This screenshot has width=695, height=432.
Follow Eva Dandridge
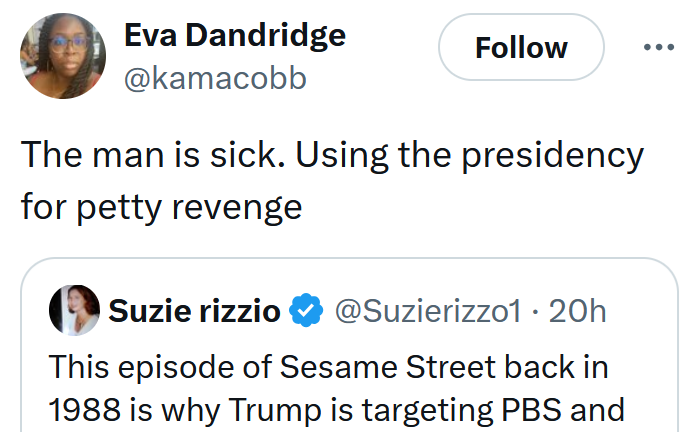pyautogui.click(x=521, y=47)
